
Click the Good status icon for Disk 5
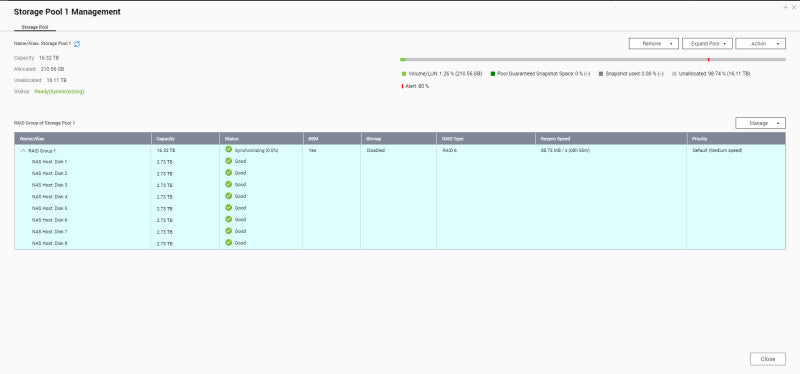(229, 208)
